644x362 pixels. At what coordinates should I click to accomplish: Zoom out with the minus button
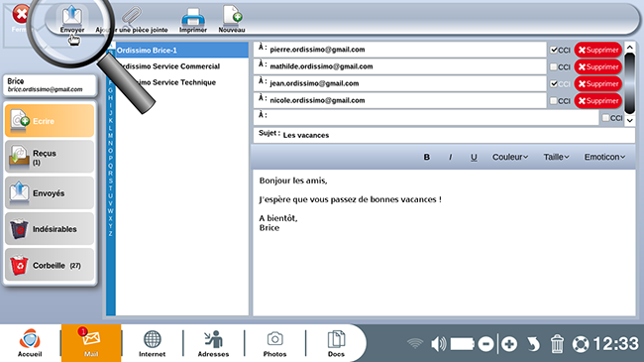pos(485,343)
